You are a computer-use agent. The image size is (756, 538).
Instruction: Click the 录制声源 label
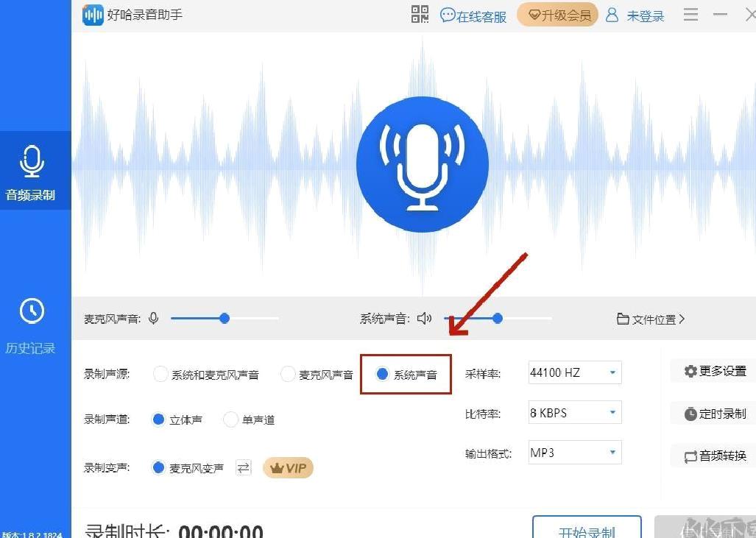[107, 374]
